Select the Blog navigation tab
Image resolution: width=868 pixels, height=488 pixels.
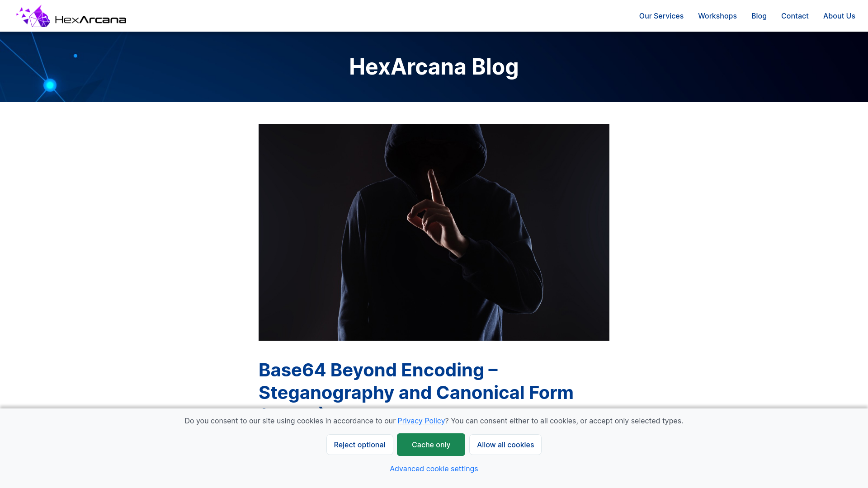point(759,15)
